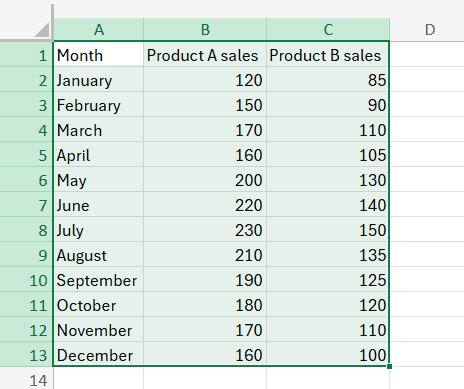Click the Select All corner triangle

point(42,29)
